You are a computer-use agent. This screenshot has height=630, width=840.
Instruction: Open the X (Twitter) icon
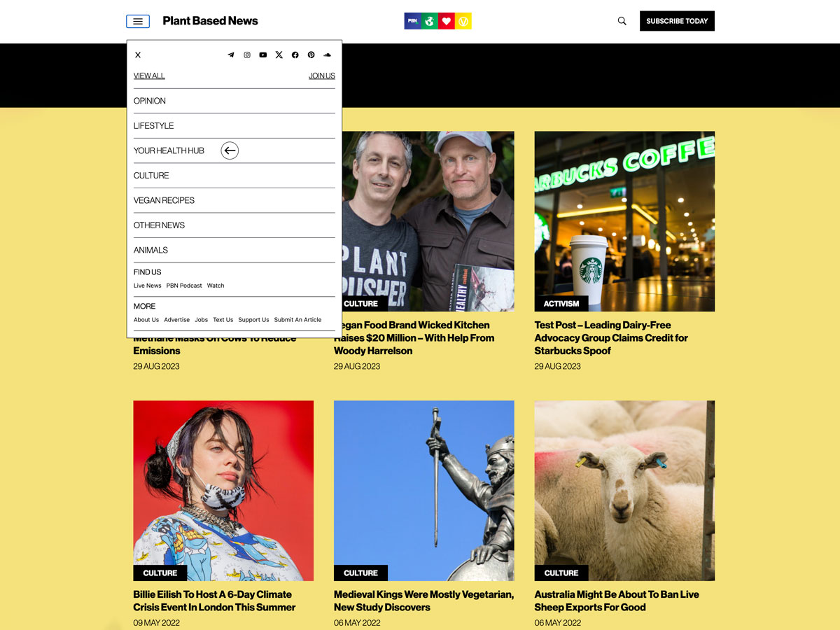[279, 55]
